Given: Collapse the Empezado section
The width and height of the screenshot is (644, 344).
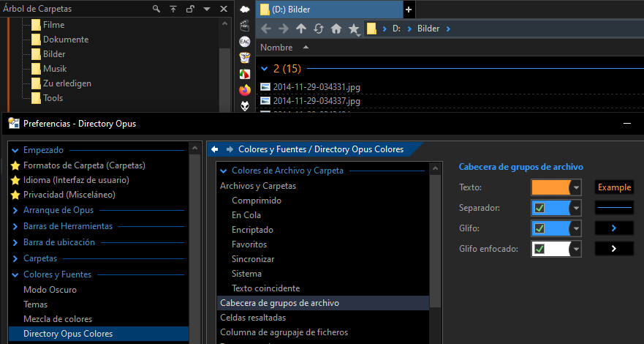Looking at the screenshot, I should point(15,151).
